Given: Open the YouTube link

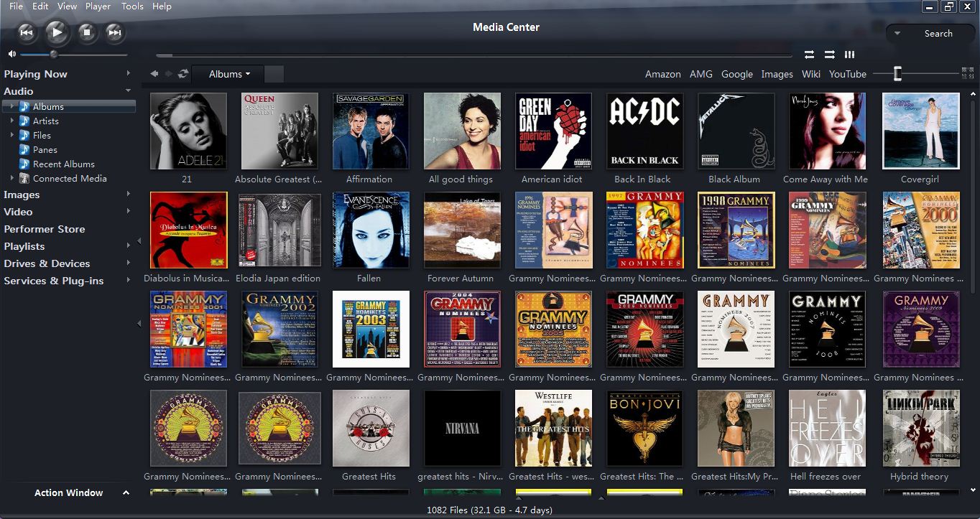Looking at the screenshot, I should coord(848,74).
